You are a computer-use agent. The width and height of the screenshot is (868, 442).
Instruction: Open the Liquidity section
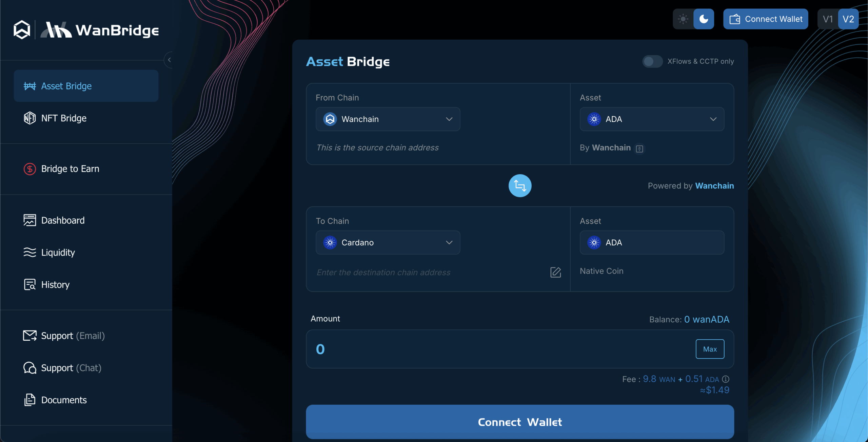coord(58,252)
